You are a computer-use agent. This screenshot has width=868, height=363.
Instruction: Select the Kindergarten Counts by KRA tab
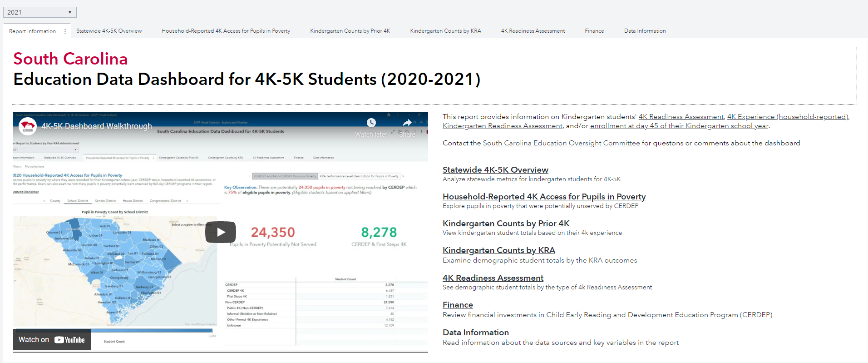(445, 31)
